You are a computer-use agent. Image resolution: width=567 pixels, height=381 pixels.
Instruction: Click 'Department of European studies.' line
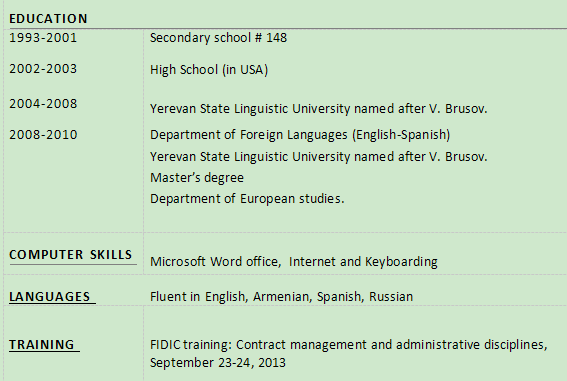pyautogui.click(x=247, y=199)
